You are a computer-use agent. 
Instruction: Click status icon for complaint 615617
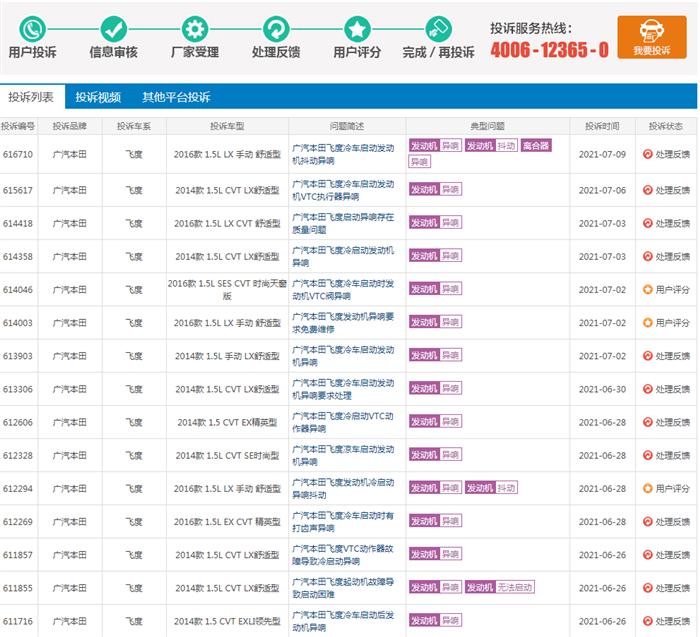647,190
